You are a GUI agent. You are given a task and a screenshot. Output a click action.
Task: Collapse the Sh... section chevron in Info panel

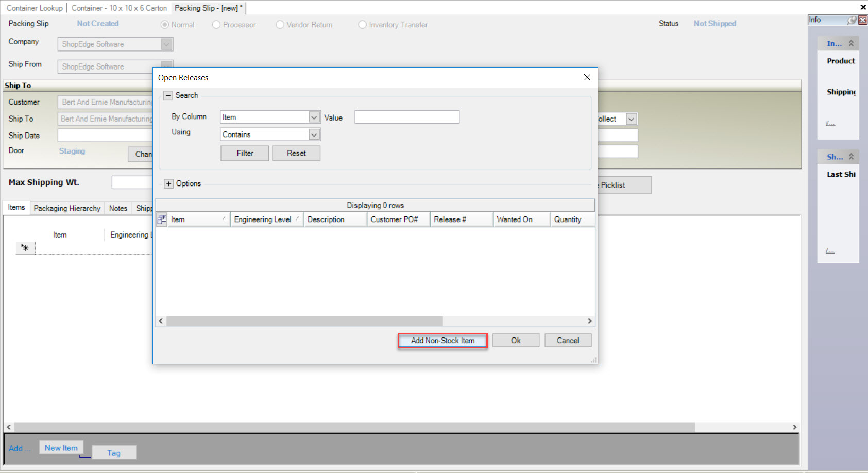click(x=851, y=157)
